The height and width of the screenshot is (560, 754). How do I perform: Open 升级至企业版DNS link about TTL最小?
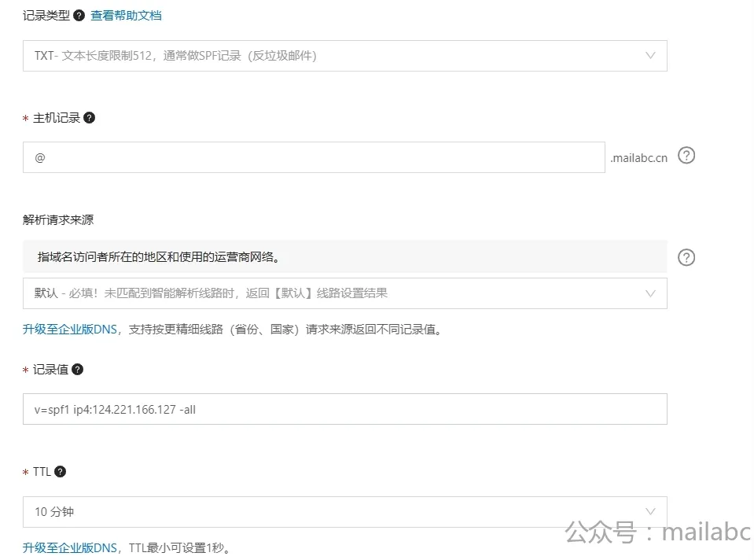tap(70, 548)
